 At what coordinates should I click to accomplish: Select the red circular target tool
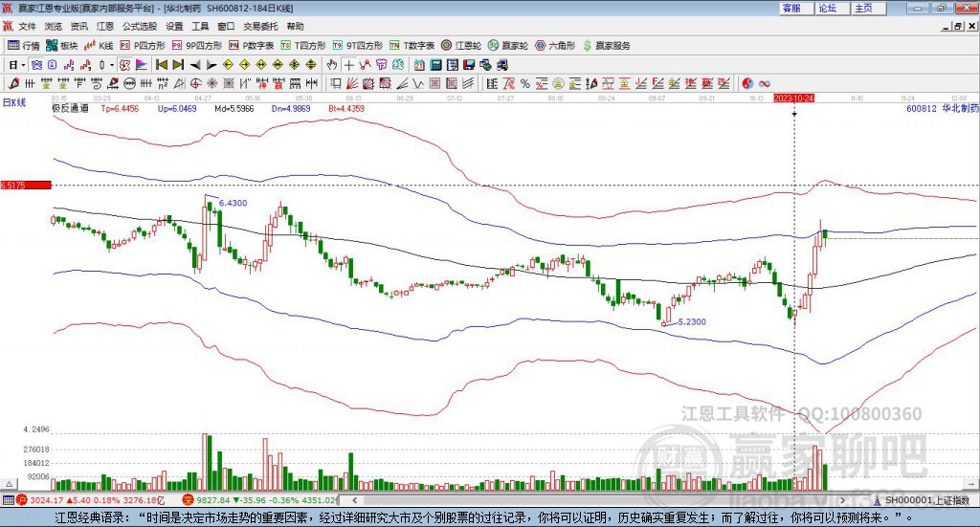tap(195, 83)
